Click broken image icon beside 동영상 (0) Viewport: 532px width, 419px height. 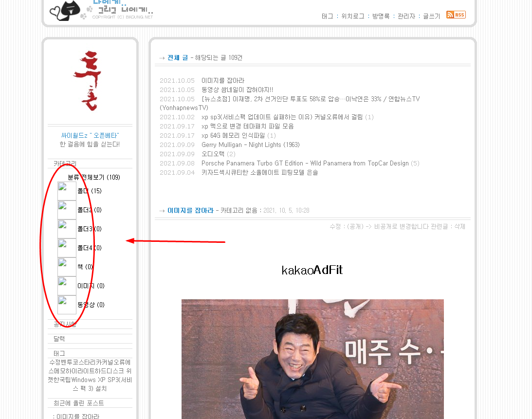(67, 305)
